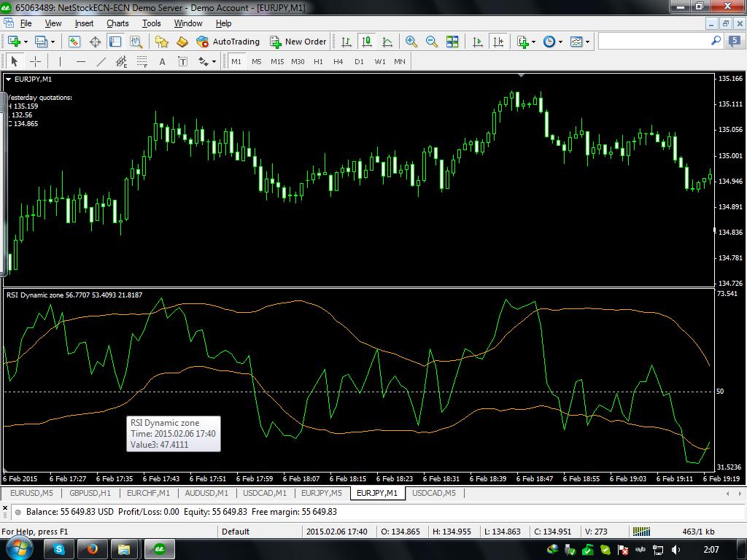Click the New Order button
This screenshot has width=747, height=560.
pyautogui.click(x=298, y=42)
